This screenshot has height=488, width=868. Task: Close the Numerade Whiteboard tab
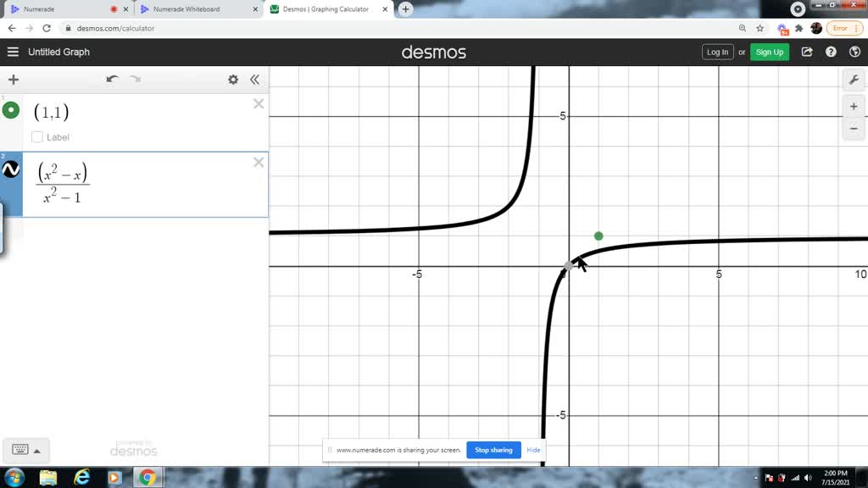pyautogui.click(x=255, y=9)
